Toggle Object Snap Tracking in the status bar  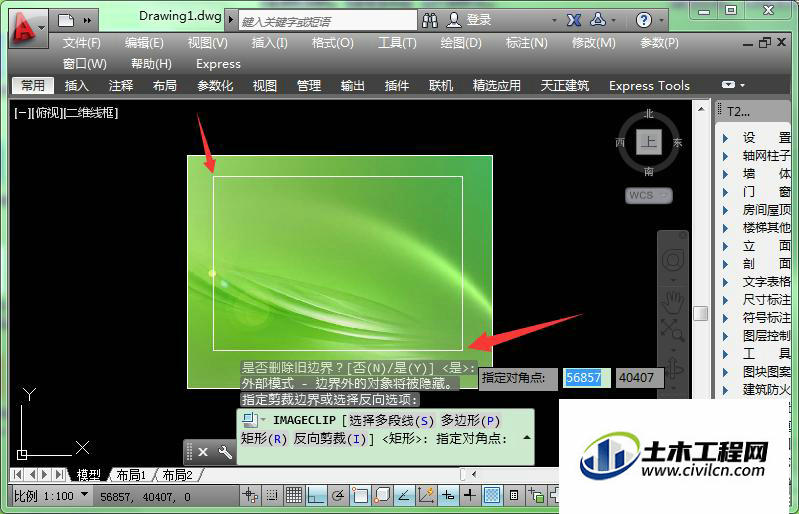coord(404,495)
